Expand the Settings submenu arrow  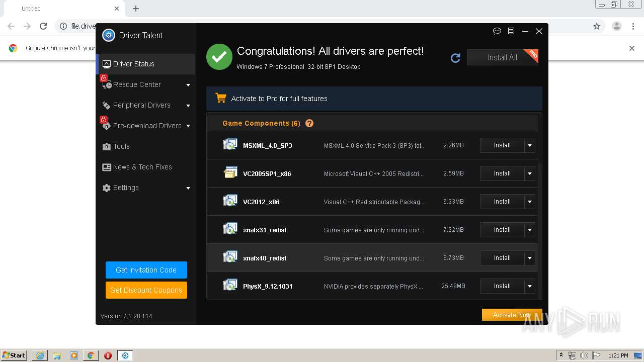click(188, 188)
